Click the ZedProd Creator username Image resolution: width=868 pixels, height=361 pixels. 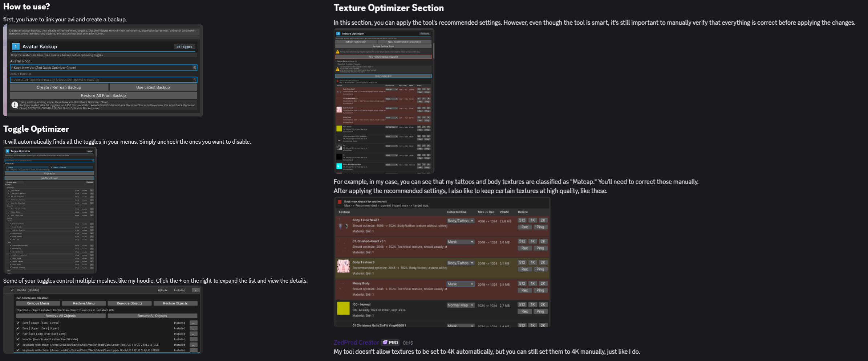[356, 342]
